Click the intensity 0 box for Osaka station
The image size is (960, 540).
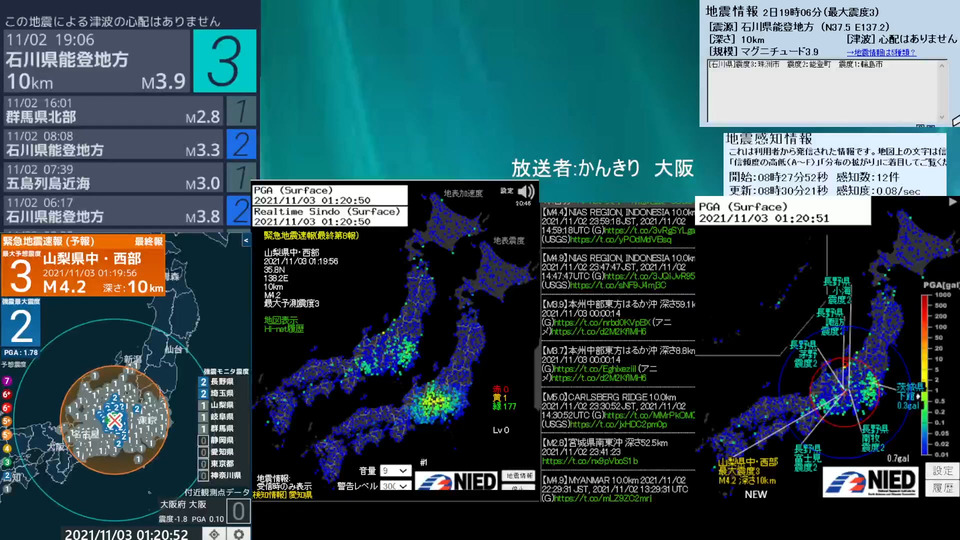click(238, 511)
